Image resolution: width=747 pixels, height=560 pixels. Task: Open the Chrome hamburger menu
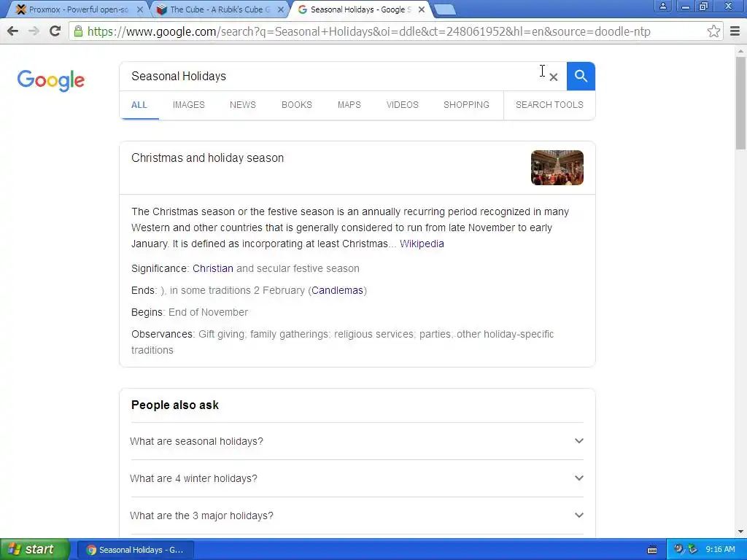pos(735,31)
